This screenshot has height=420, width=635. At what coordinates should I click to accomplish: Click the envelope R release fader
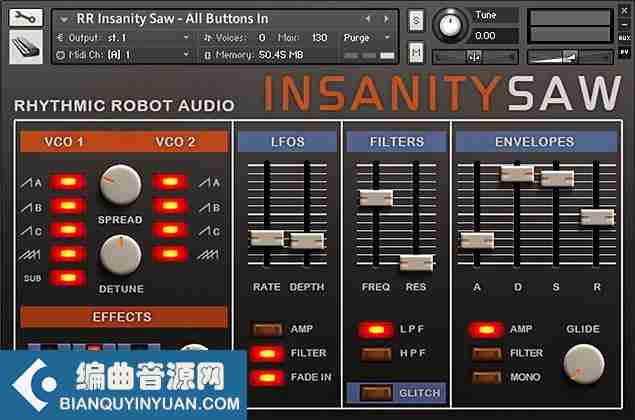coord(597,217)
